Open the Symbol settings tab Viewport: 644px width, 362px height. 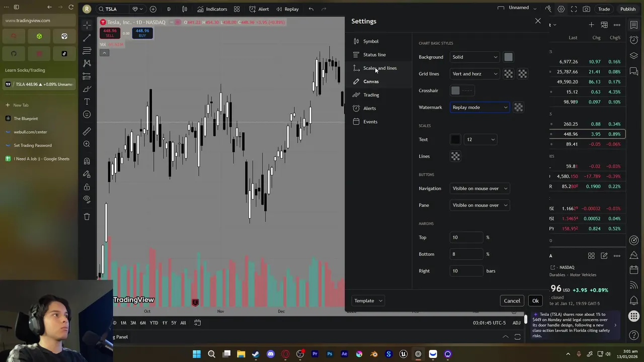pos(371,41)
